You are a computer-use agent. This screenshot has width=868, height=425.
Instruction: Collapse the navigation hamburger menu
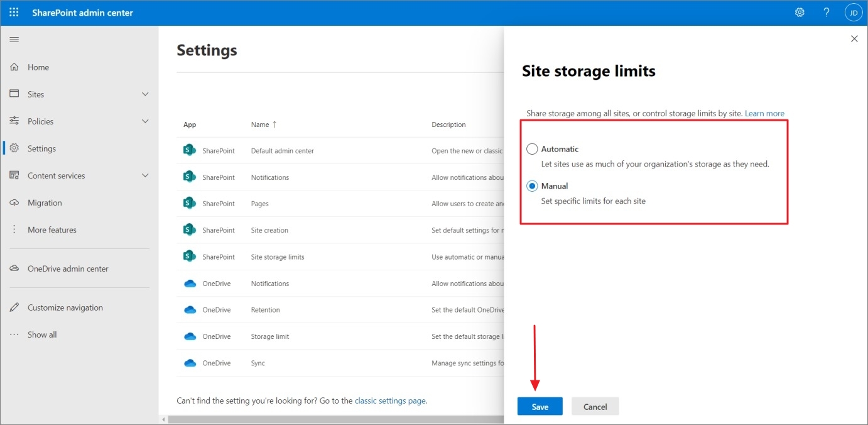(x=14, y=40)
